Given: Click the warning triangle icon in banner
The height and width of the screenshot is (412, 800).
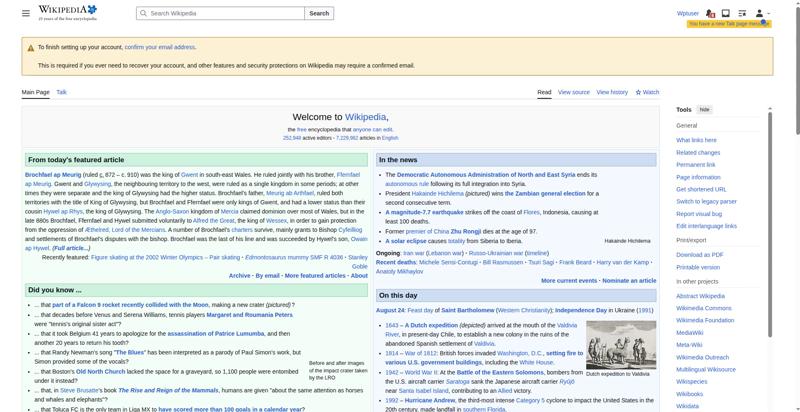Looking at the screenshot, I should [x=31, y=48].
